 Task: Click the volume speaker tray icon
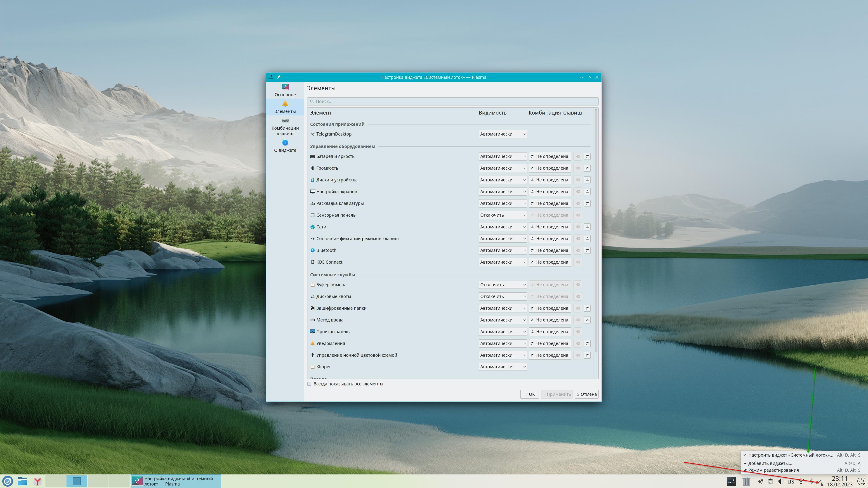point(780,481)
